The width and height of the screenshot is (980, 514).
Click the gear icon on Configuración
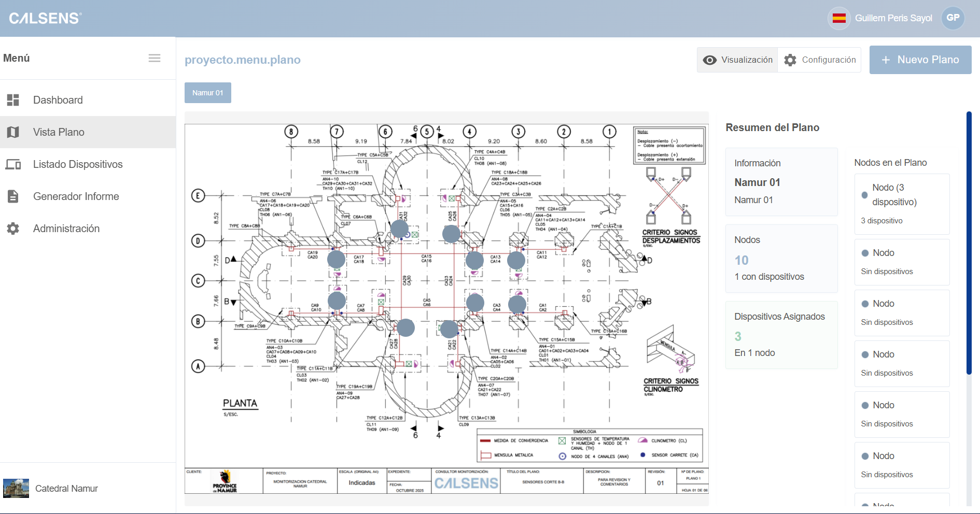790,60
